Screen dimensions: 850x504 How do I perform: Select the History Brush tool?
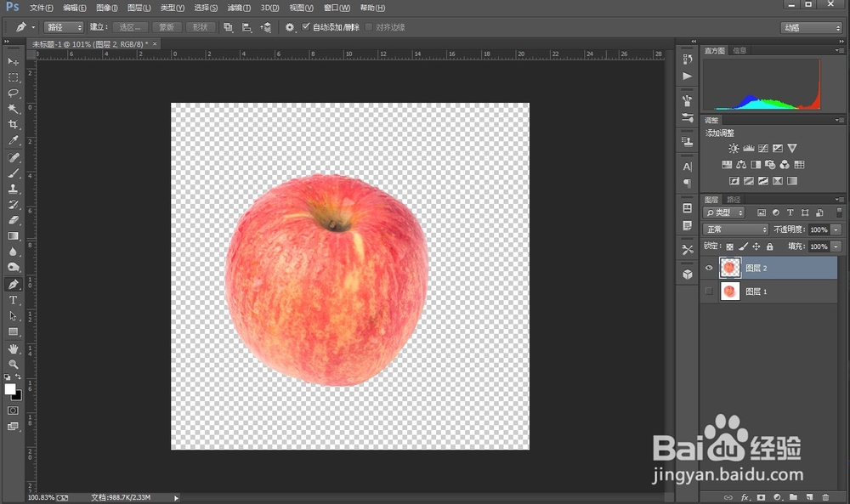[x=13, y=205]
